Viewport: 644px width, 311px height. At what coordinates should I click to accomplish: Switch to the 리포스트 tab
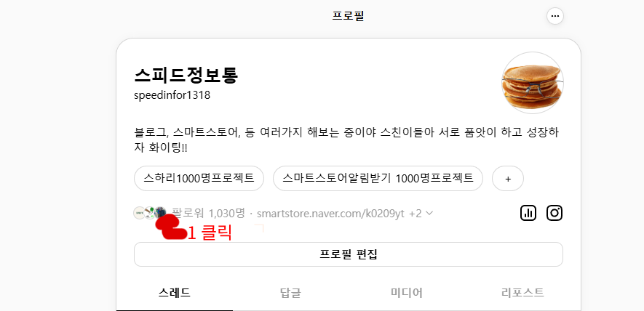(x=522, y=293)
